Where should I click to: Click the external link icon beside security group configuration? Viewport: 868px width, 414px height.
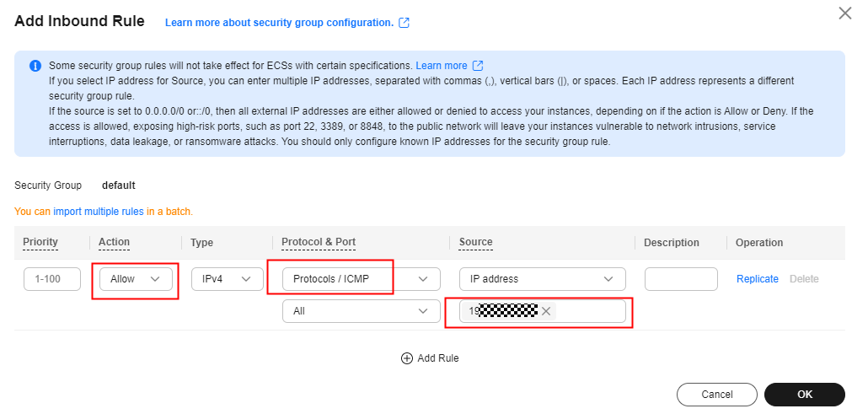pyautogui.click(x=405, y=23)
